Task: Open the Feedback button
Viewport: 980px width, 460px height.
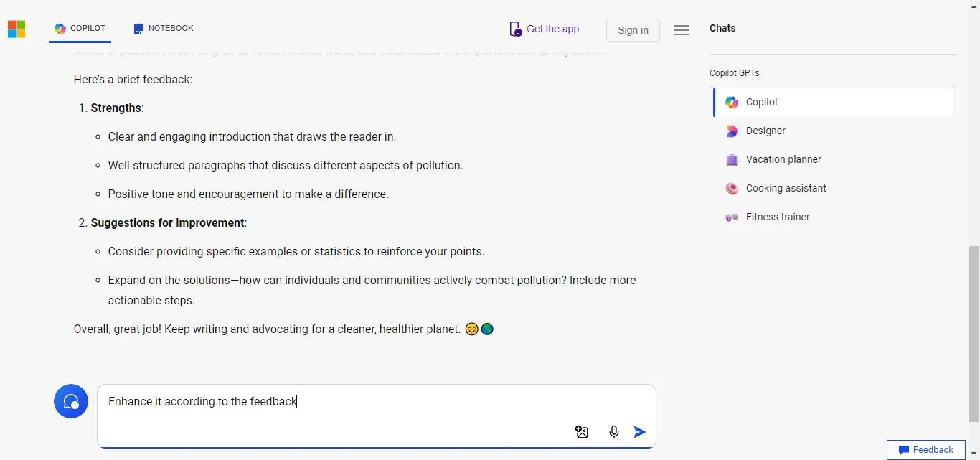Action: 925,450
